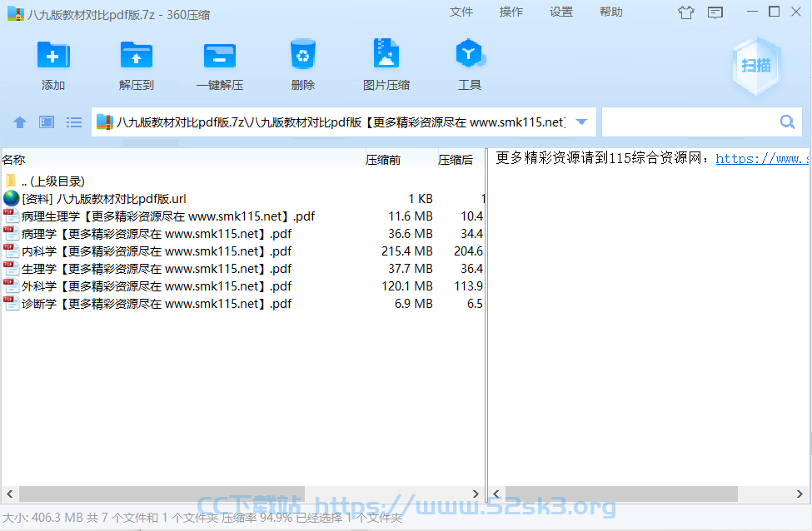
Task: Open the 图片压缩 image compression tool
Action: (386, 53)
